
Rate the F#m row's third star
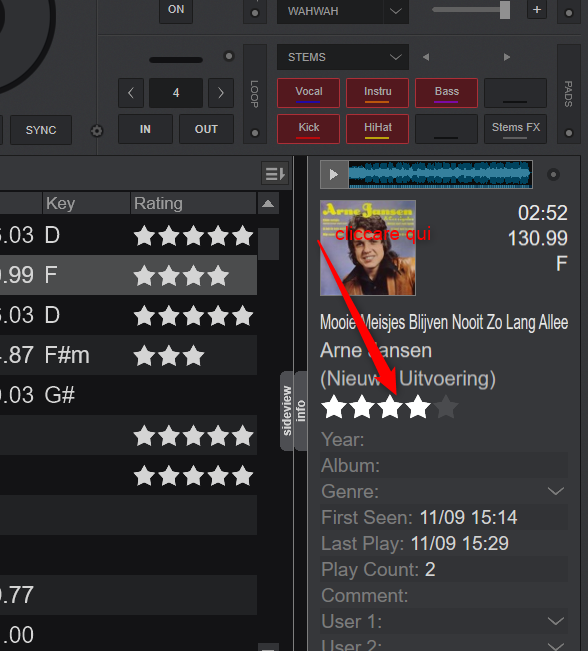click(x=194, y=356)
